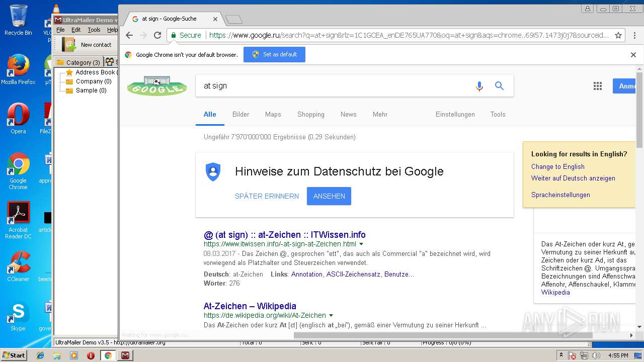The image size is (644, 362).
Task: Start voice search with microphone icon
Action: tap(479, 86)
